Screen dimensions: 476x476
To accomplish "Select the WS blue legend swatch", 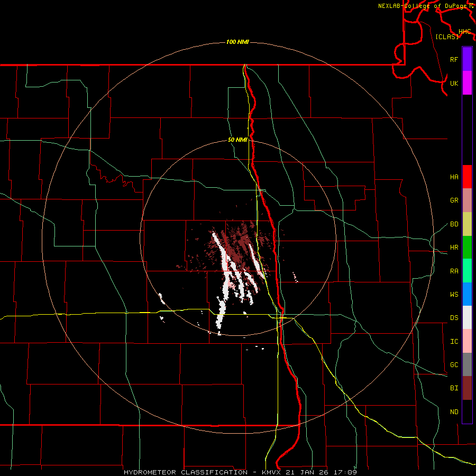I will coord(467,294).
